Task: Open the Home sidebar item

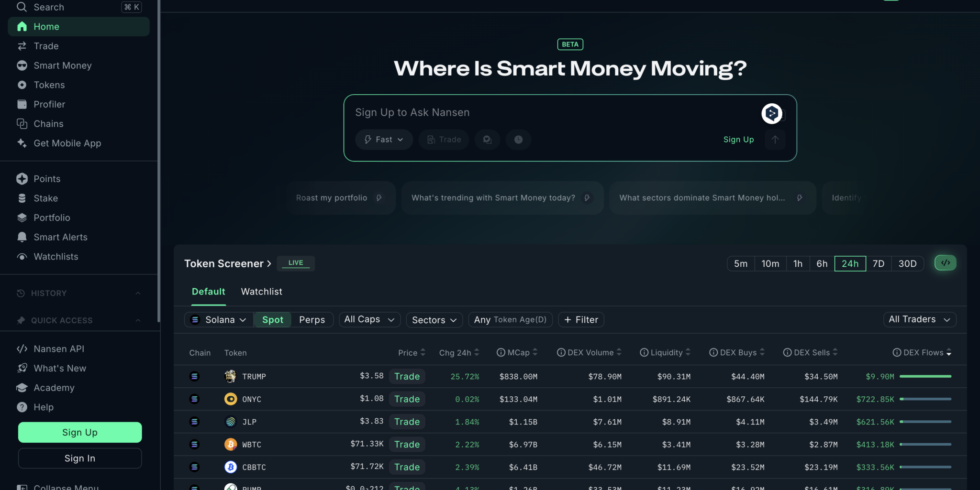Action: (x=78, y=27)
